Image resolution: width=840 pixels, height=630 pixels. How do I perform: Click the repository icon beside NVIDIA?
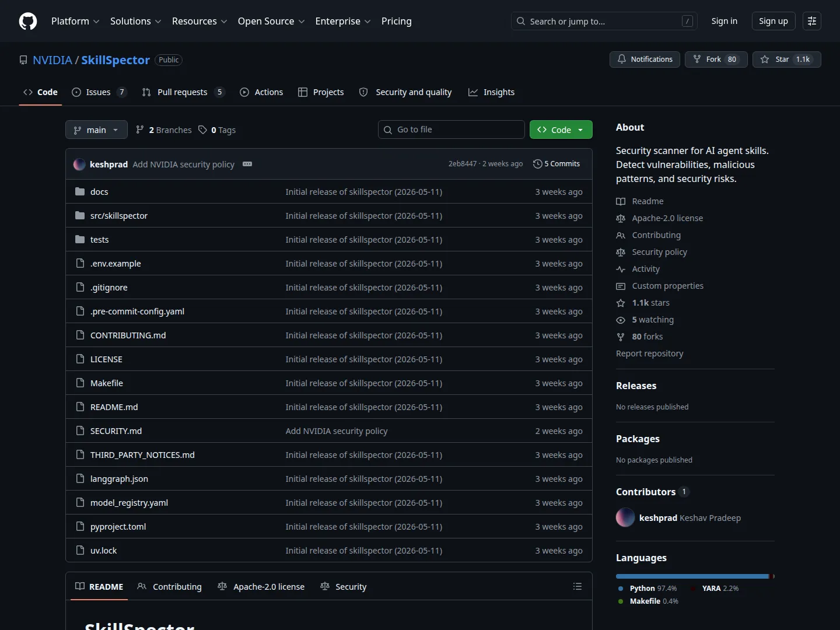click(23, 60)
